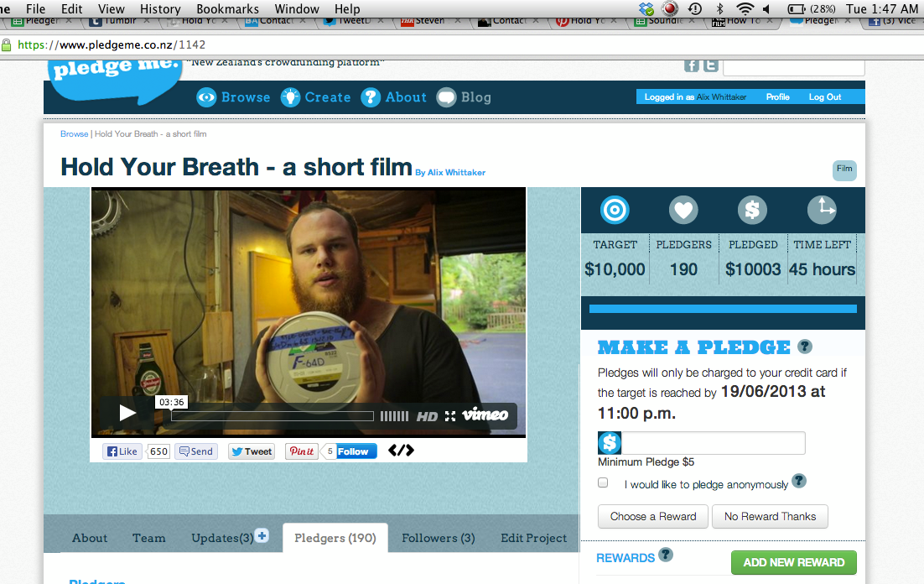The height and width of the screenshot is (584, 924).
Task: Click the target bullseye icon
Action: [615, 210]
